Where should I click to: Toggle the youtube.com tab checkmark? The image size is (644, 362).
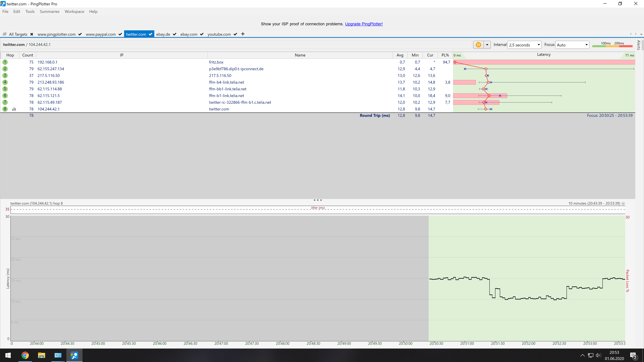click(x=235, y=34)
